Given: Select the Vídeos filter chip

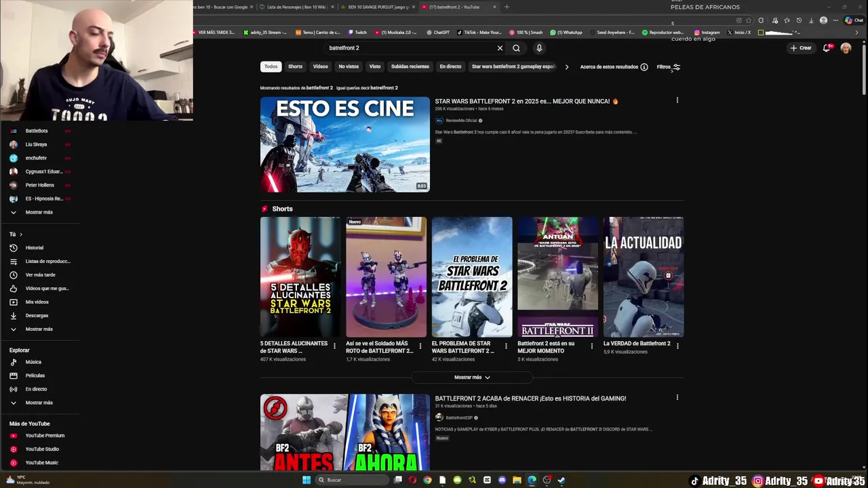Looking at the screenshot, I should pyautogui.click(x=320, y=66).
